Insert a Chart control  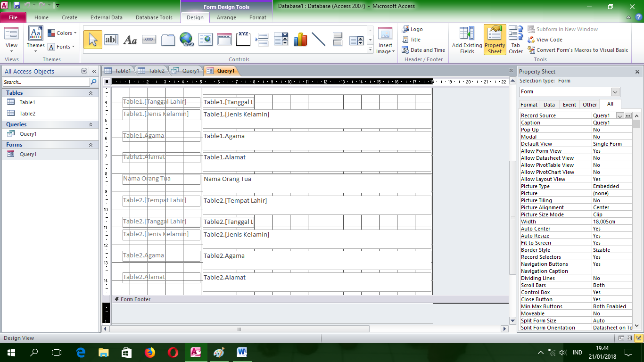pyautogui.click(x=300, y=40)
